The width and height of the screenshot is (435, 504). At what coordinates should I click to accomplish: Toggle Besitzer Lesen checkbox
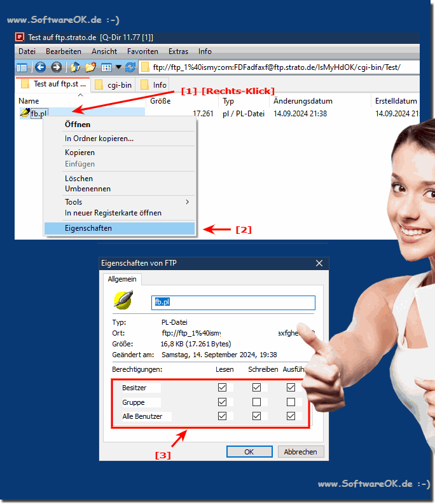coord(222,387)
